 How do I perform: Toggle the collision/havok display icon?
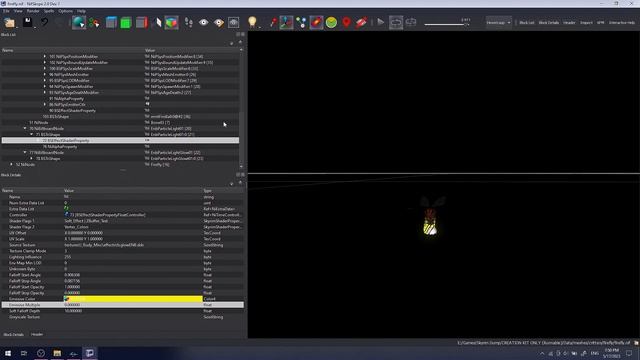[x=316, y=22]
